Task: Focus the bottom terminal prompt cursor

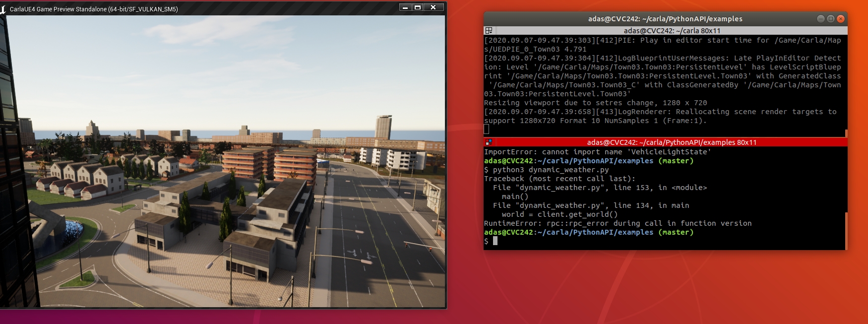Action: click(495, 241)
